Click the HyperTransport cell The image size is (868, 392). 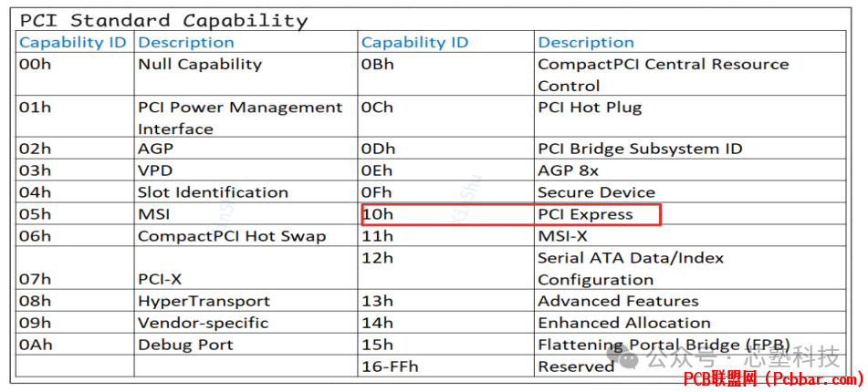204,301
